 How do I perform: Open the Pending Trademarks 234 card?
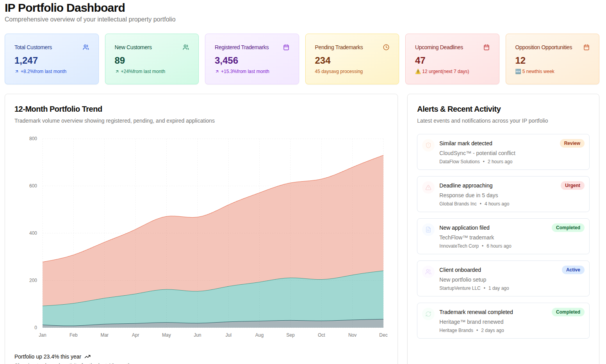[352, 59]
